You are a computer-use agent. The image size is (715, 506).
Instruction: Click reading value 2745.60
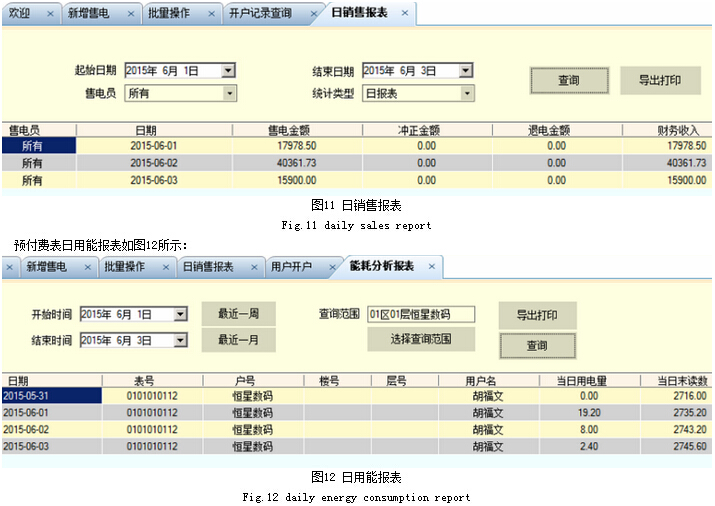tap(690, 447)
